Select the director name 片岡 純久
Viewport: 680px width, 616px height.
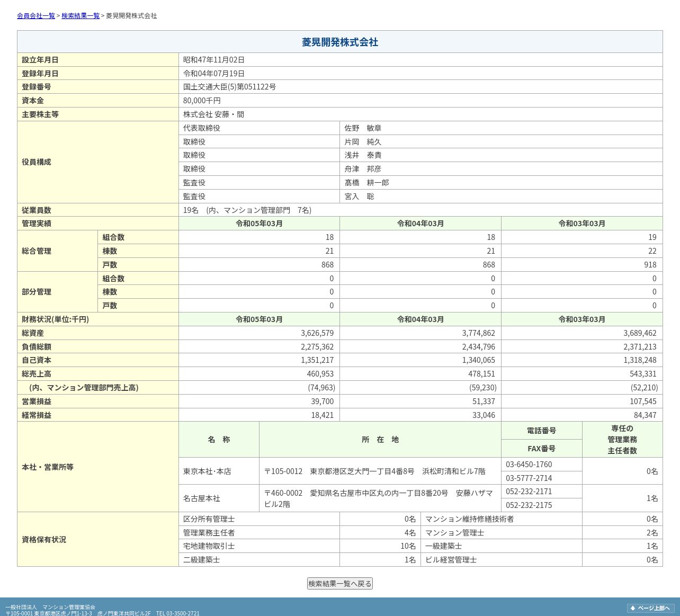pyautogui.click(x=363, y=142)
